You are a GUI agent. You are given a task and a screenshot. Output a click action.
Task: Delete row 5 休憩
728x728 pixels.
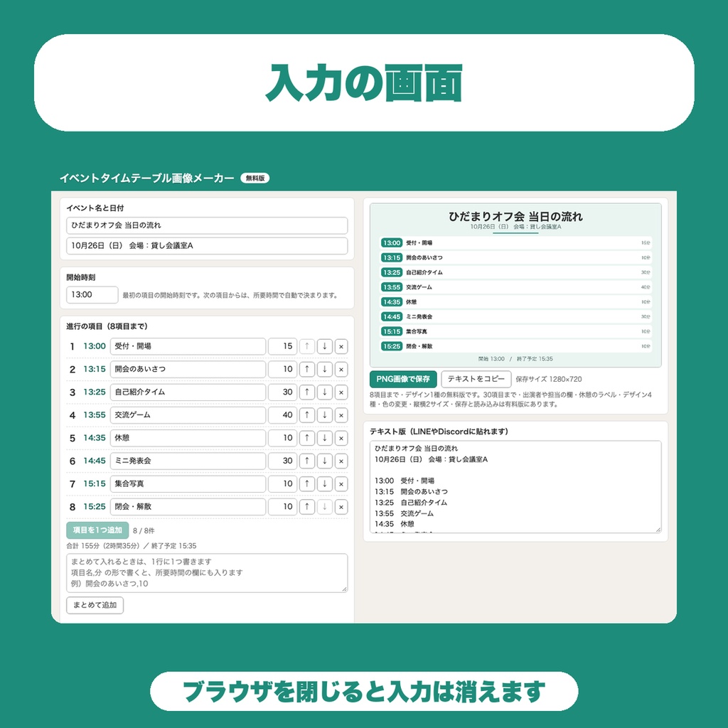(341, 438)
